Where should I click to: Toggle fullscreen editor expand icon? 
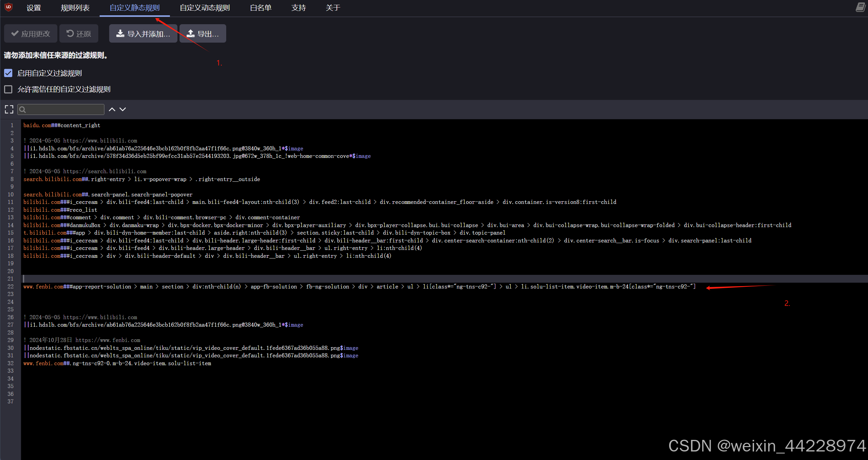9,109
